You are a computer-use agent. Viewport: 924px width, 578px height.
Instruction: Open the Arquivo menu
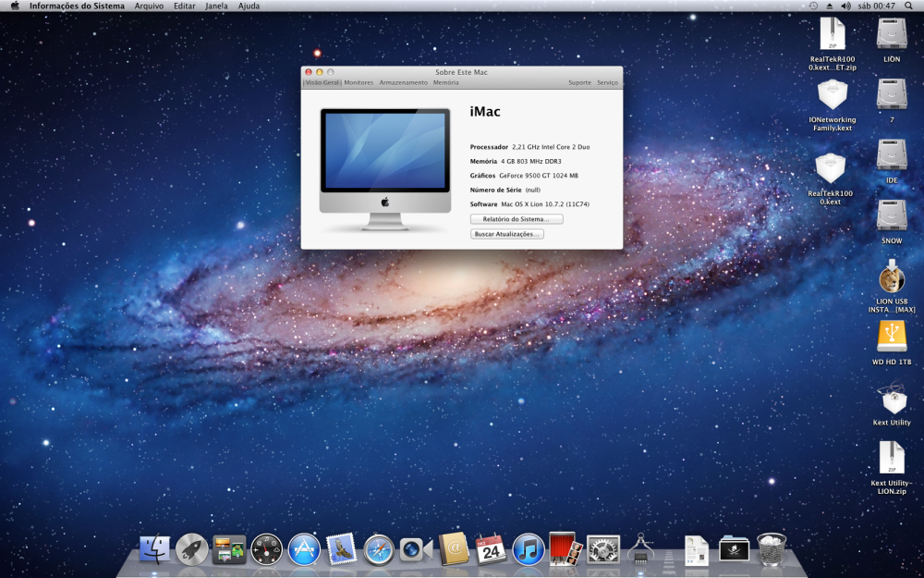pyautogui.click(x=149, y=6)
